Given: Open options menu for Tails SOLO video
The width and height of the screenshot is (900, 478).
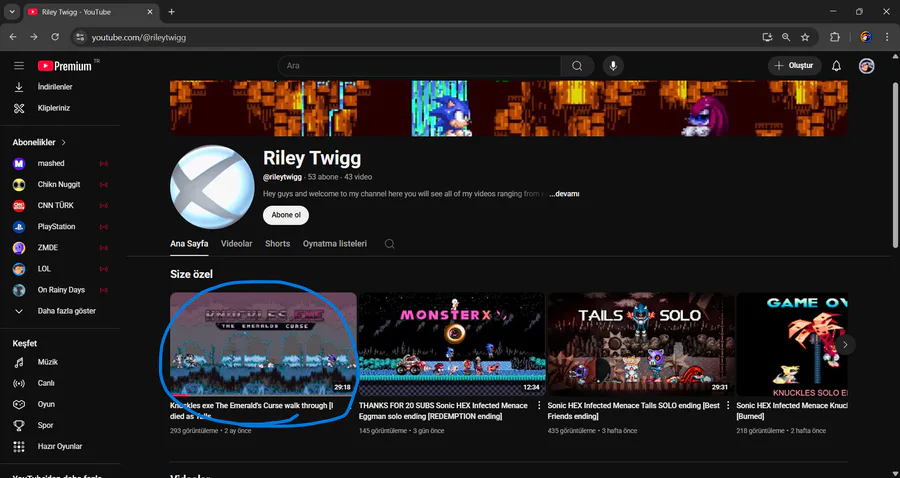Looking at the screenshot, I should (x=728, y=405).
